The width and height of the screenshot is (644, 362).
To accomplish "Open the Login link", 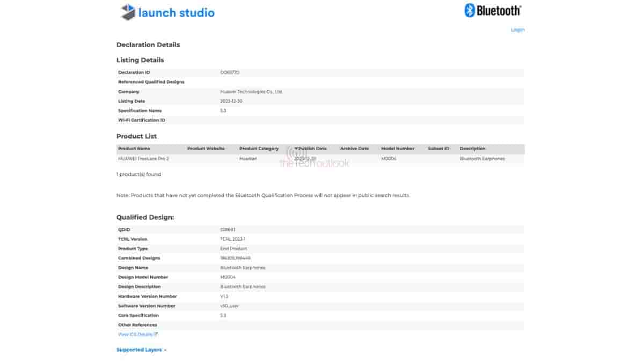I will [x=517, y=29].
